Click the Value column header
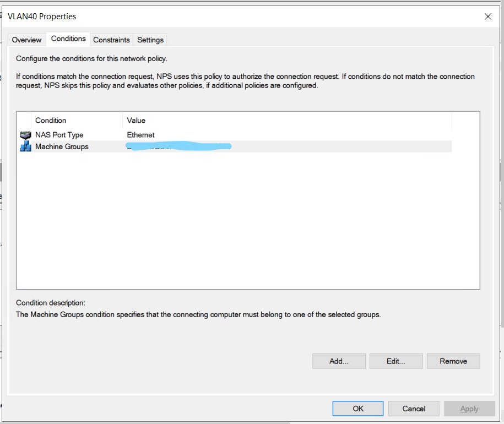This screenshot has height=424, width=504. pos(136,120)
